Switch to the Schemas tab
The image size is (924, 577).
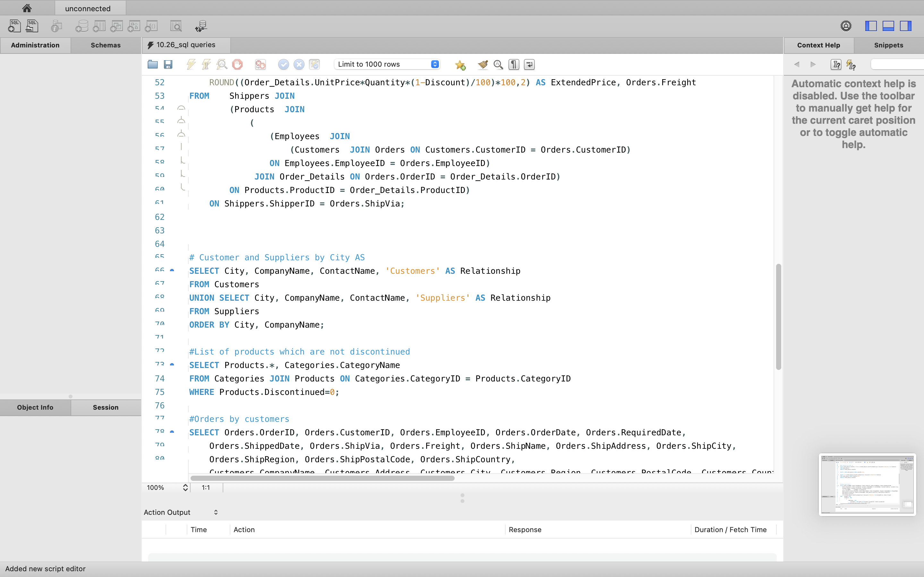[106, 45]
